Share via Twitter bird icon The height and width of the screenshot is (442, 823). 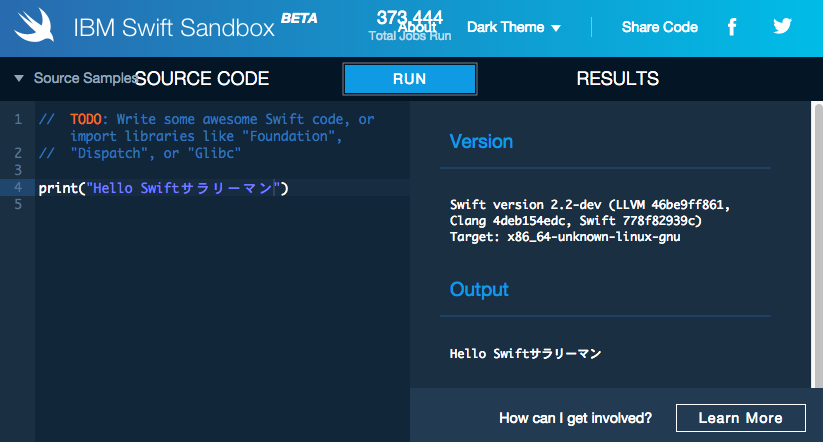coord(782,26)
